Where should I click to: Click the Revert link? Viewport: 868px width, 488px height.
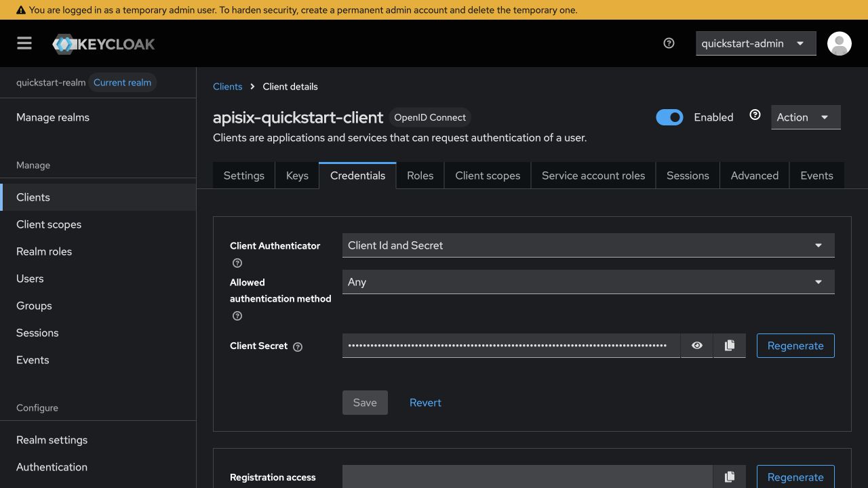point(425,403)
